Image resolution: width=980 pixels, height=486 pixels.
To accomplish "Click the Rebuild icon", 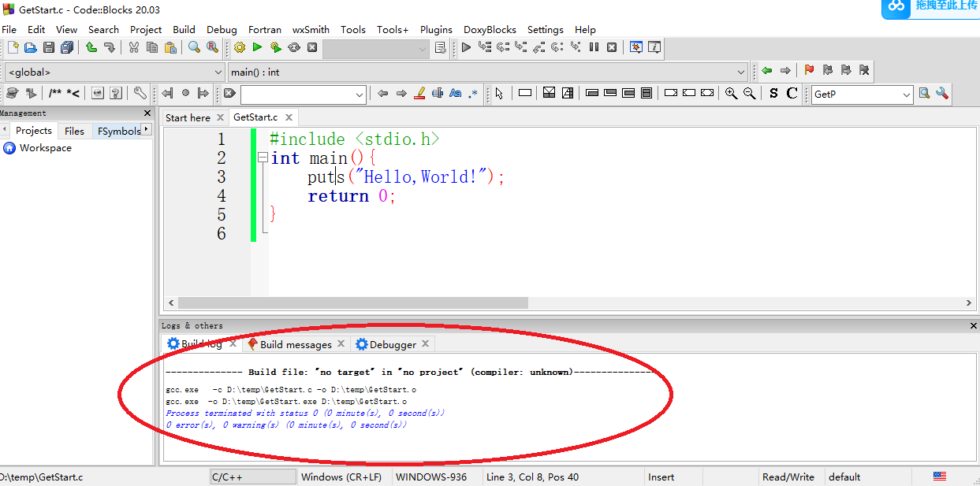I will coord(294,46).
